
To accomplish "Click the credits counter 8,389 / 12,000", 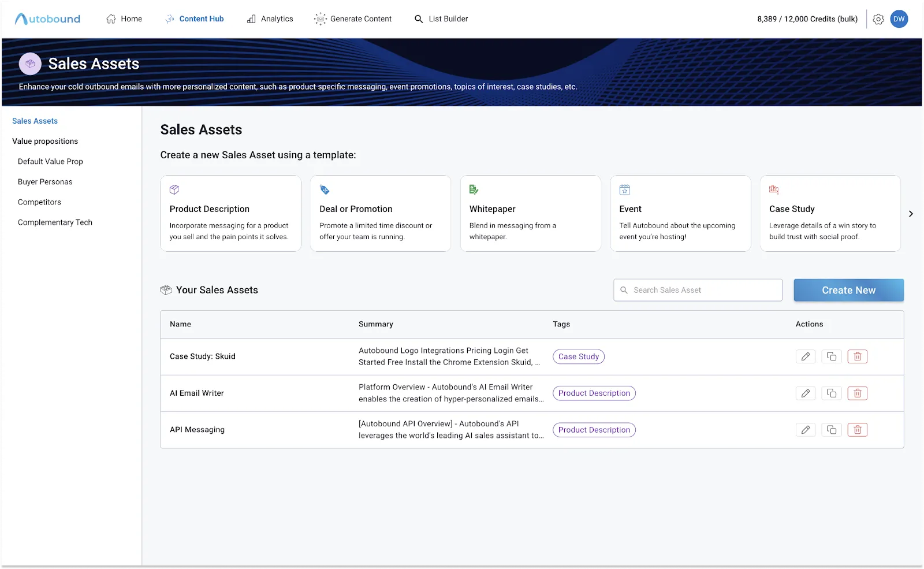I will click(x=807, y=19).
